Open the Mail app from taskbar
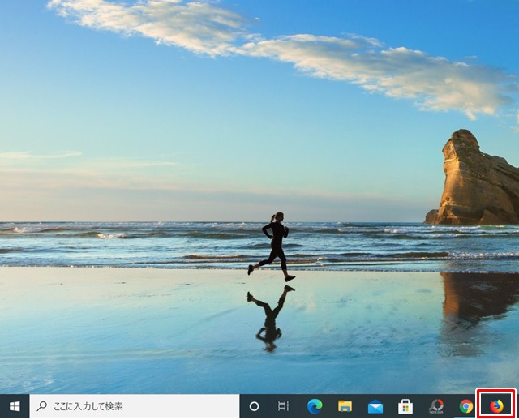This screenshot has width=519, height=420. (x=375, y=406)
